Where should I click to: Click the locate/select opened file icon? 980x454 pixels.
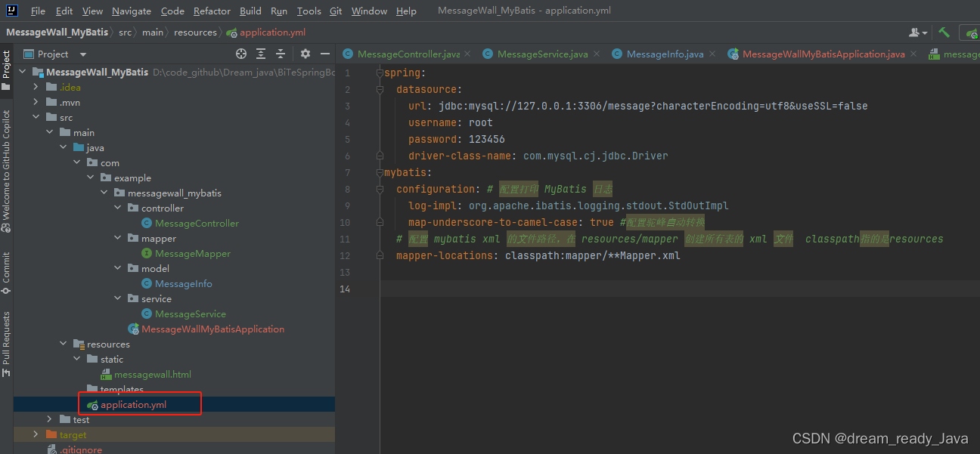point(241,54)
